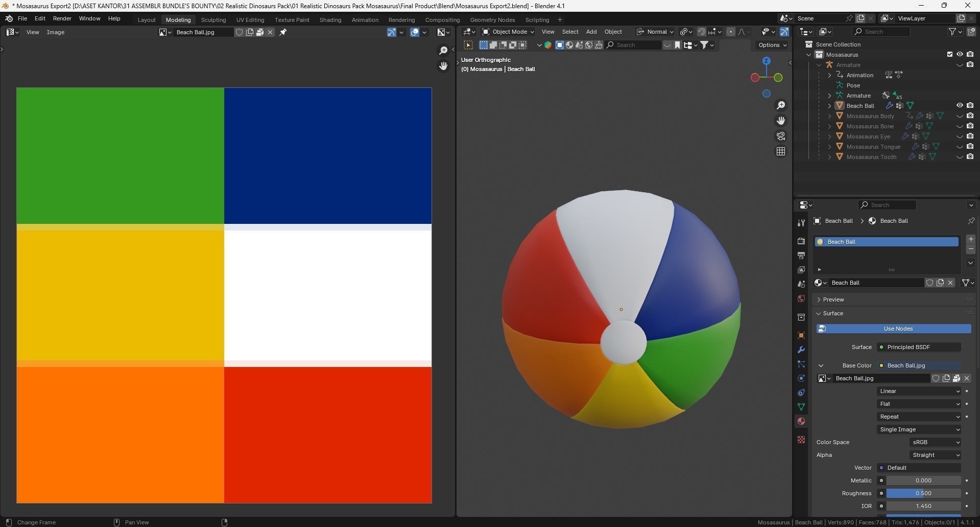Toggle Mosasaurus collection viewport visibility eye

click(960, 54)
